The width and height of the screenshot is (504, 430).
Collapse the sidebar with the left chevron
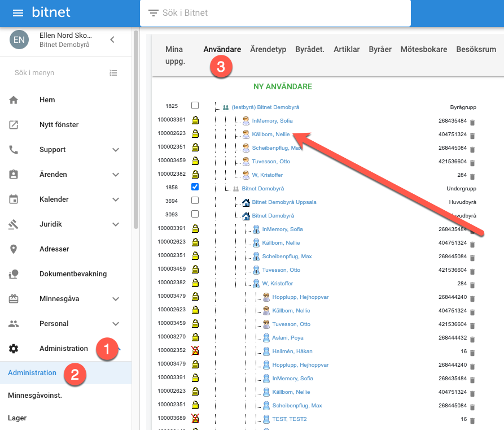coord(112,40)
